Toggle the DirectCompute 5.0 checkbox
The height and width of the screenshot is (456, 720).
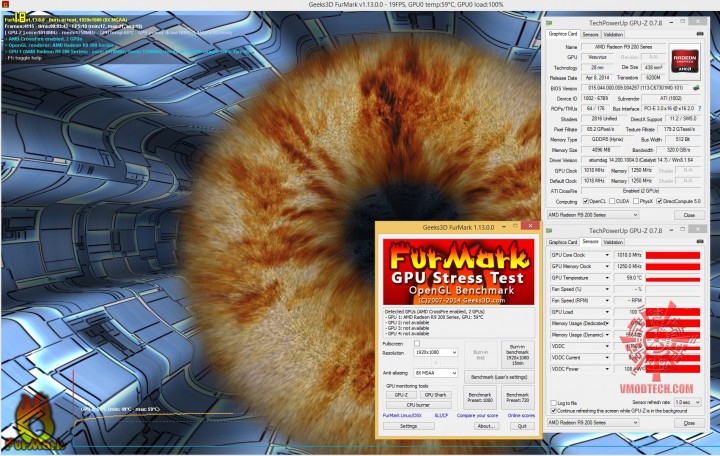point(659,201)
